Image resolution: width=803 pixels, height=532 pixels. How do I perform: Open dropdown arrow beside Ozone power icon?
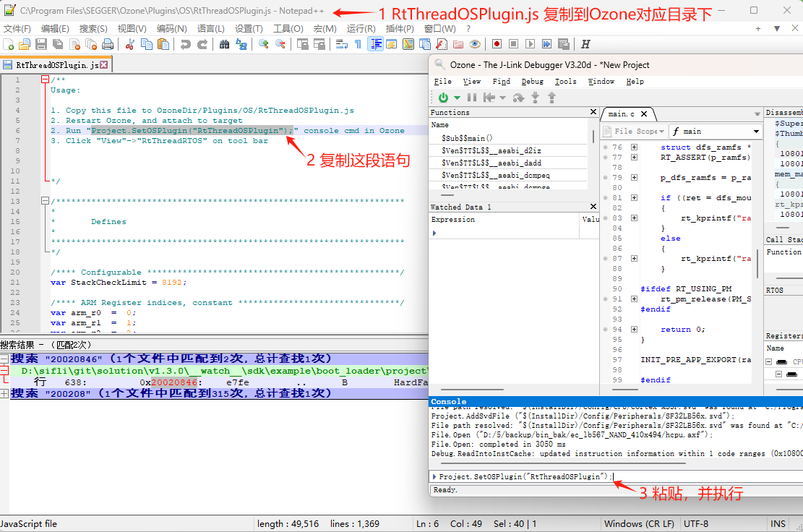click(457, 98)
